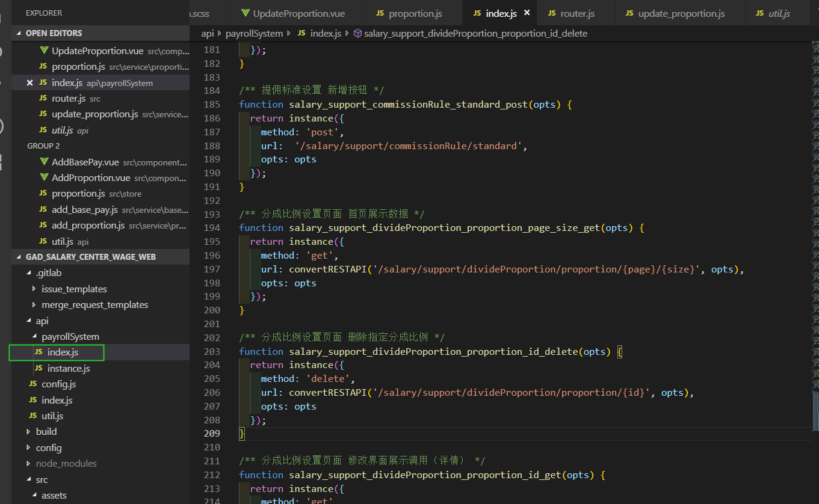Close index.js in Open Editors list

click(x=29, y=83)
